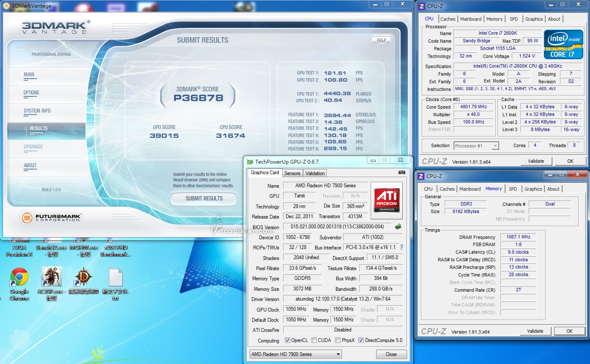Click the ATI Radeon Graphics logo
The height and width of the screenshot is (364, 590).
tap(387, 200)
